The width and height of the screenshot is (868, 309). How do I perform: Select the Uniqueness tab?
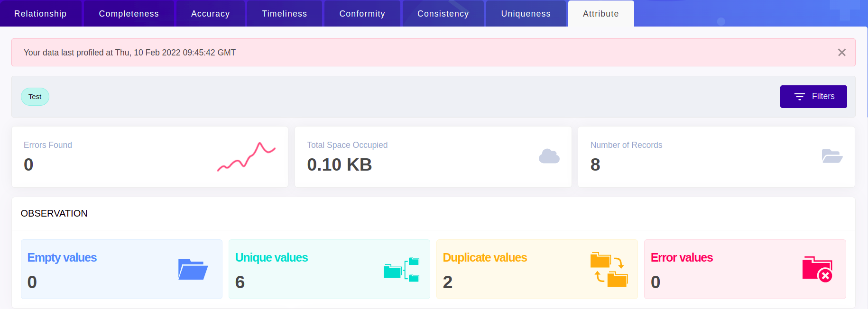(526, 14)
